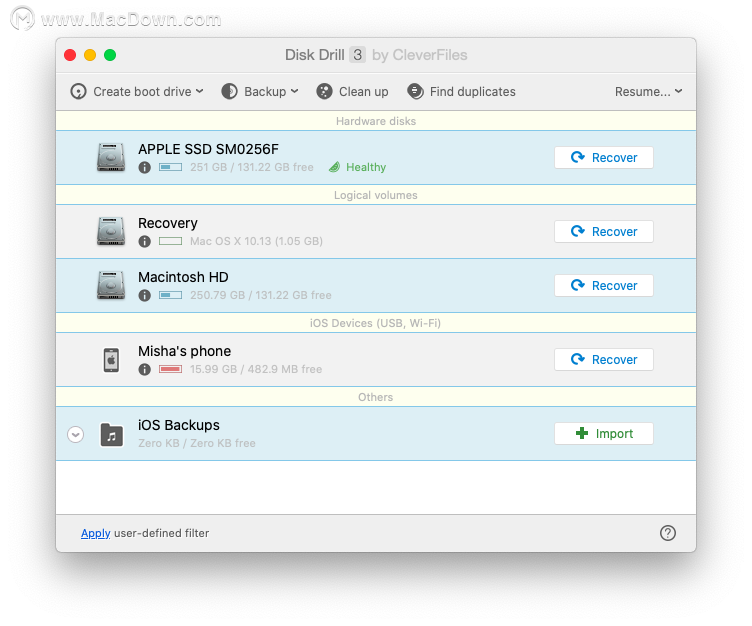Click the Find duplicates icon
The width and height of the screenshot is (752, 626).
click(x=415, y=91)
